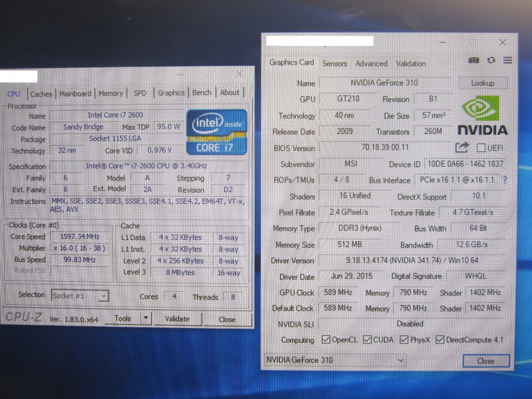Click the Close button in CPU-Z
The width and height of the screenshot is (532, 399).
coord(228,320)
